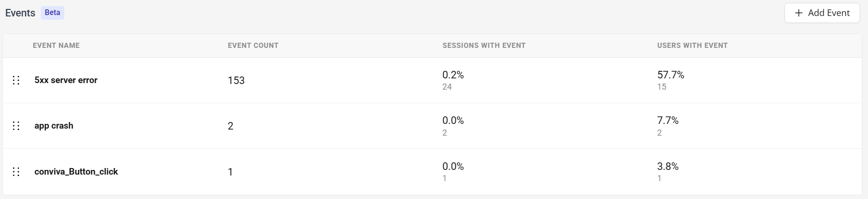868x199 pixels.
Task: Open the 5xx server error event
Action: point(66,80)
